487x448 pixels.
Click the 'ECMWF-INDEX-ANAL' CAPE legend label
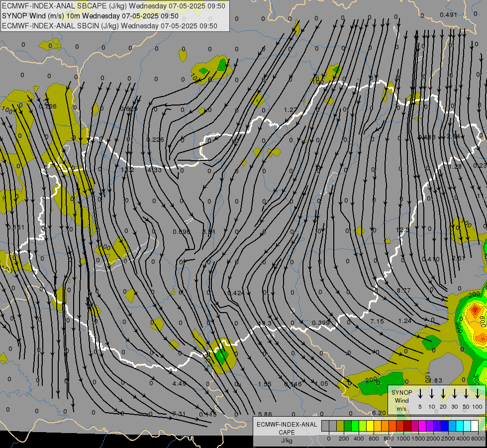click(x=287, y=425)
